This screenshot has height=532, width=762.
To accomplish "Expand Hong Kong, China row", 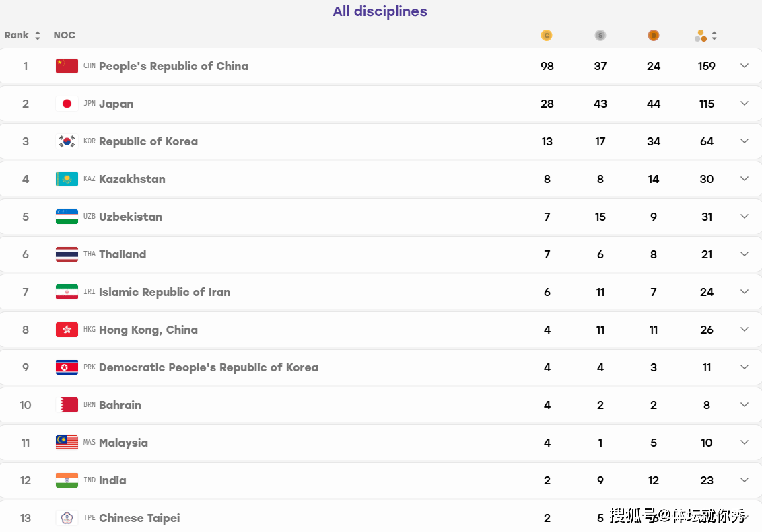I will [744, 329].
